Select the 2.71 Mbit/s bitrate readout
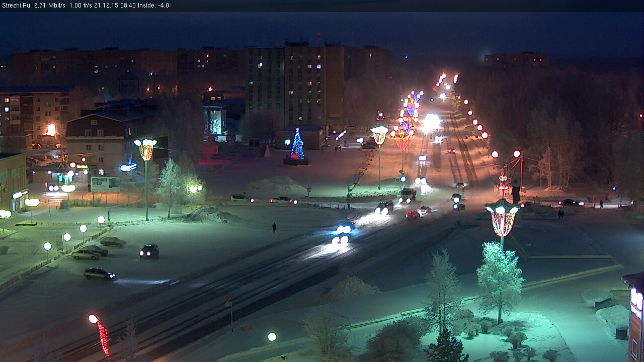 (x=50, y=6)
